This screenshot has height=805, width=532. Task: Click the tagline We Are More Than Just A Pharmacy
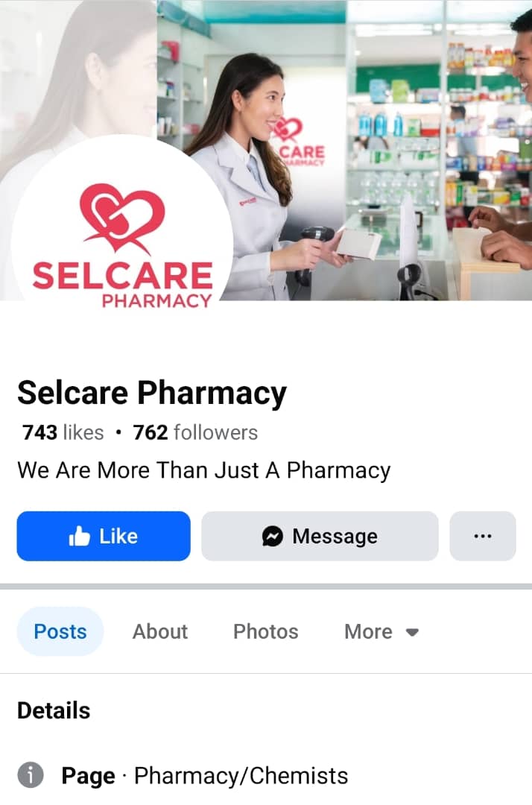pos(204,470)
